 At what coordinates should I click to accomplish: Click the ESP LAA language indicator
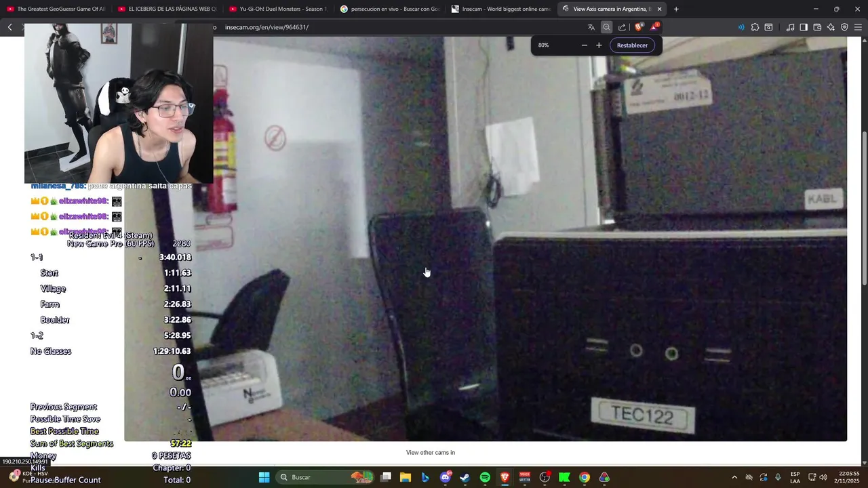click(795, 477)
